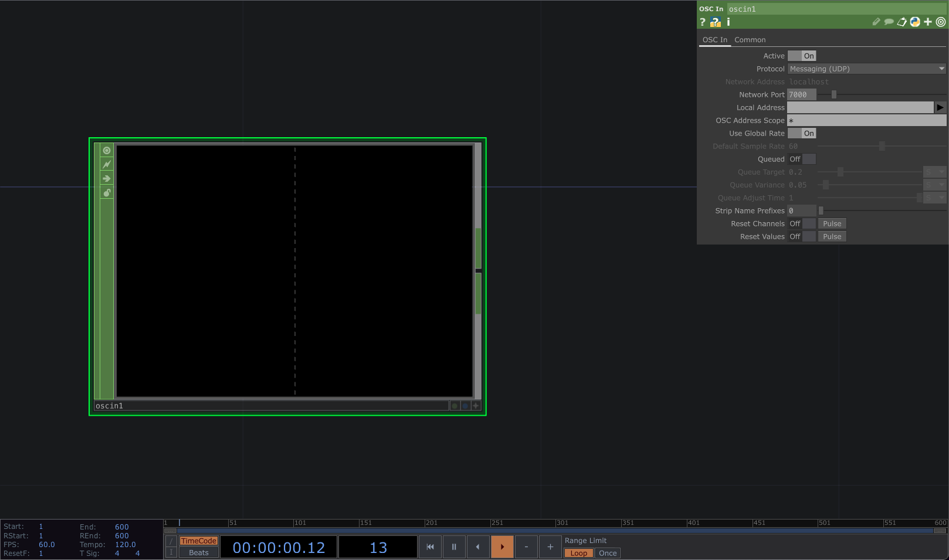Click plus flag at oscin1 node corner

pyautogui.click(x=476, y=406)
